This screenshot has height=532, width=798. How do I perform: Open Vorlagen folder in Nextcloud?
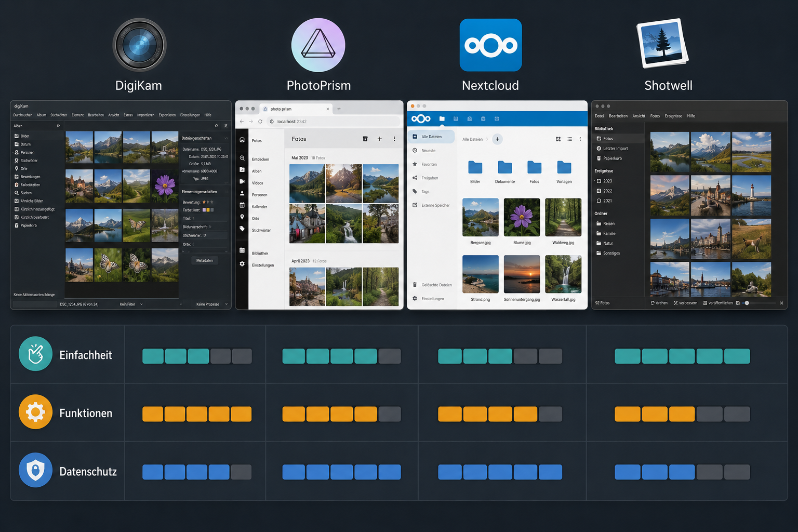(564, 171)
